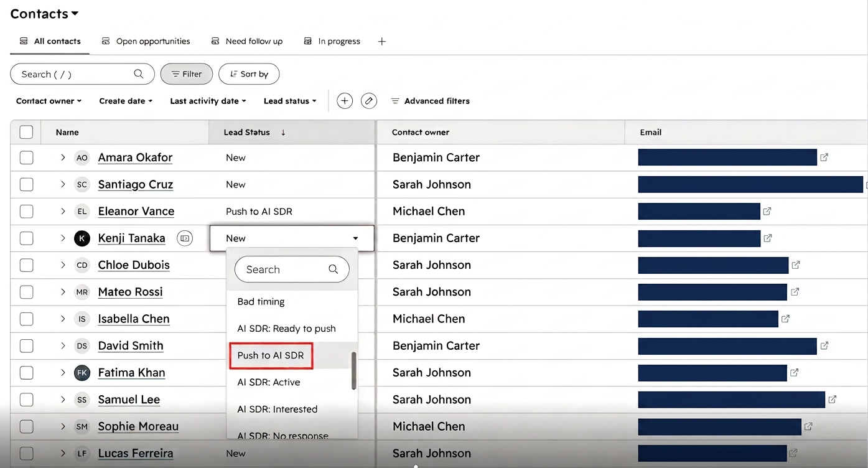The height and width of the screenshot is (468, 868).
Task: Check the box beside Samuel Lee
Action: pyautogui.click(x=26, y=400)
